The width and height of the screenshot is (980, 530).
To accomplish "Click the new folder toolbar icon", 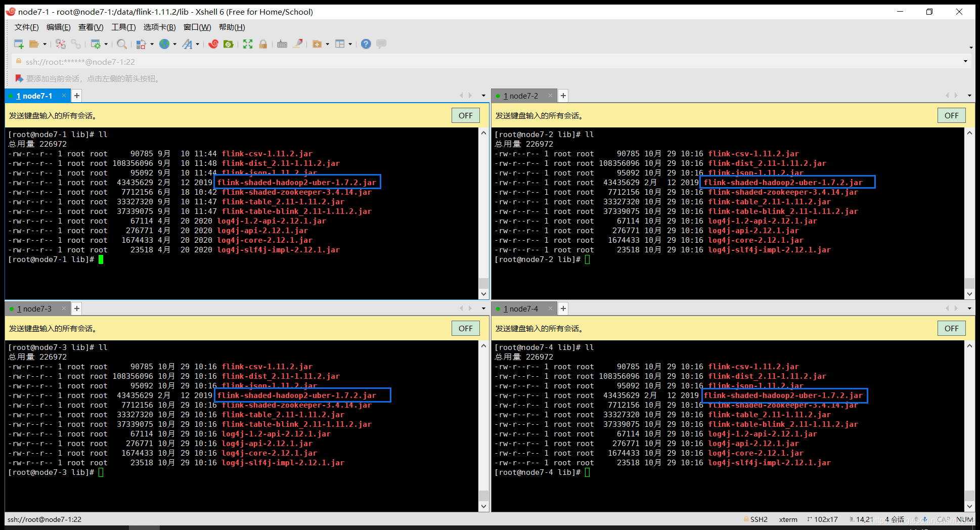I will (317, 44).
